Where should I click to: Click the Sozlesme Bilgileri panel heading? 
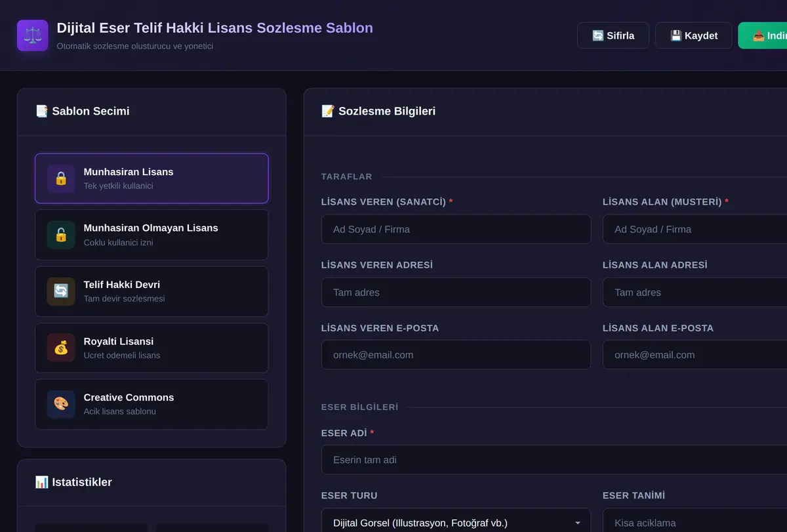[378, 112]
